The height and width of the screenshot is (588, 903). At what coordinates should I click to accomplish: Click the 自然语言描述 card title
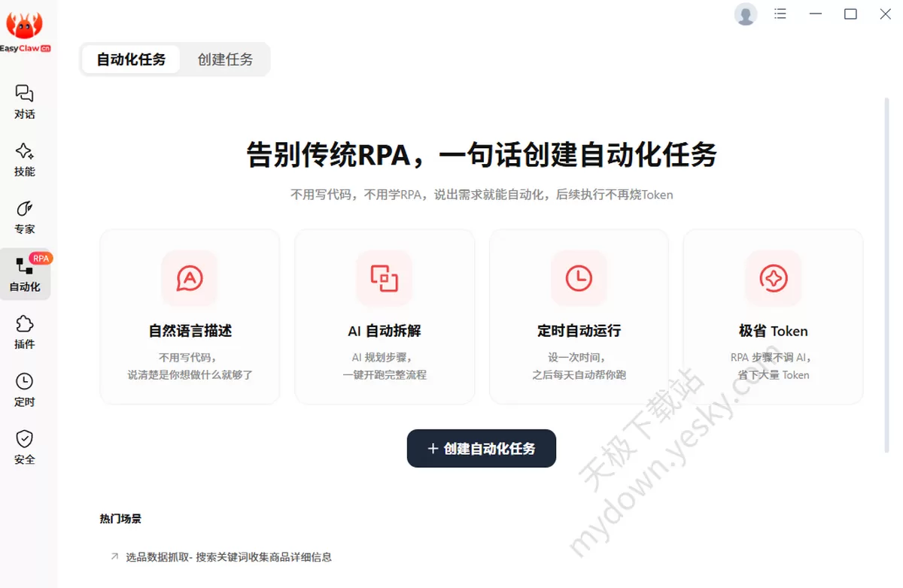click(x=190, y=331)
